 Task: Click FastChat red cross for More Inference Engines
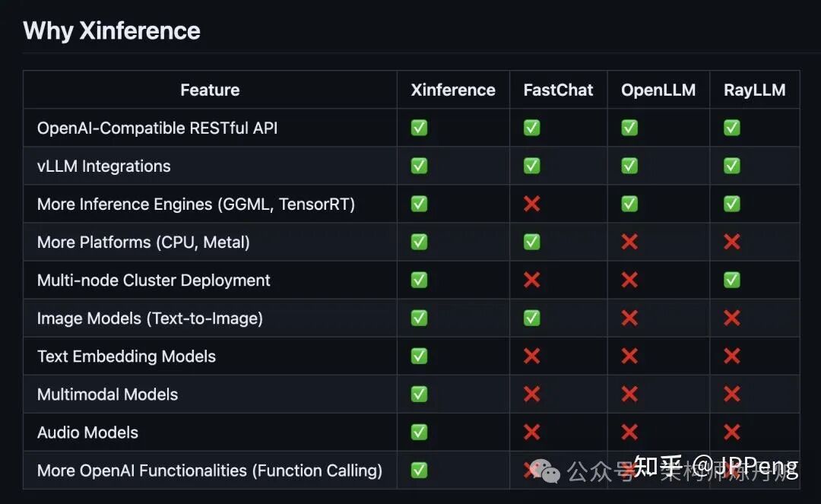pos(531,204)
